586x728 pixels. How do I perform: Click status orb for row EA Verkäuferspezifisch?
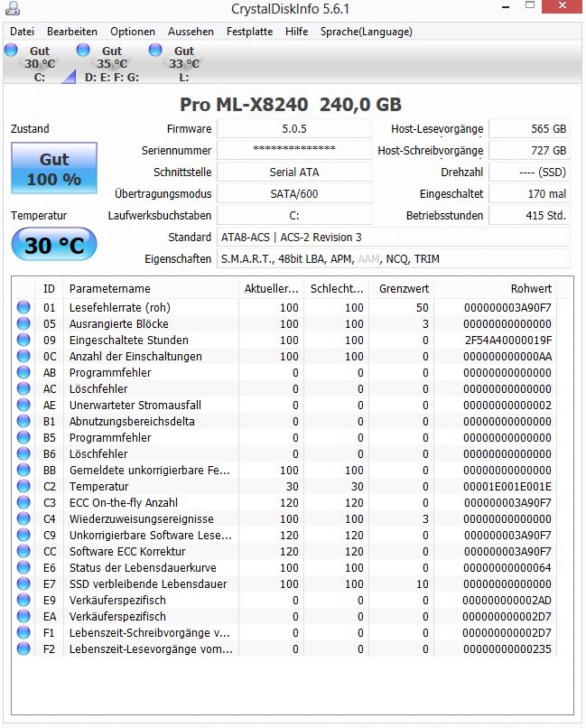[23, 616]
